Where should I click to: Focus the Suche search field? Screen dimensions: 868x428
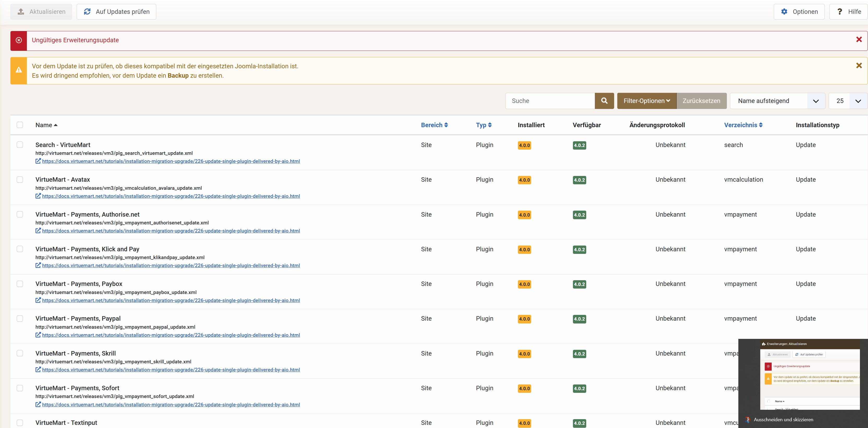[x=550, y=101]
